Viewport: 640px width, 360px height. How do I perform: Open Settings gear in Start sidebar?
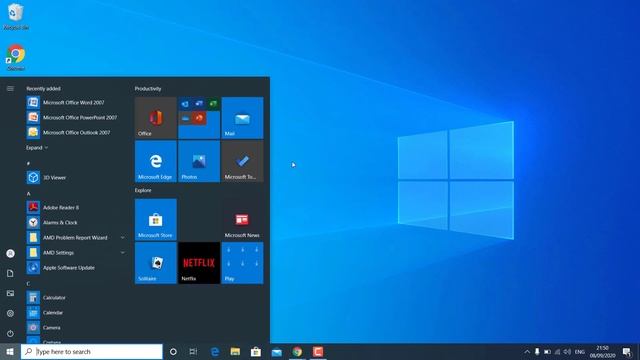10,313
